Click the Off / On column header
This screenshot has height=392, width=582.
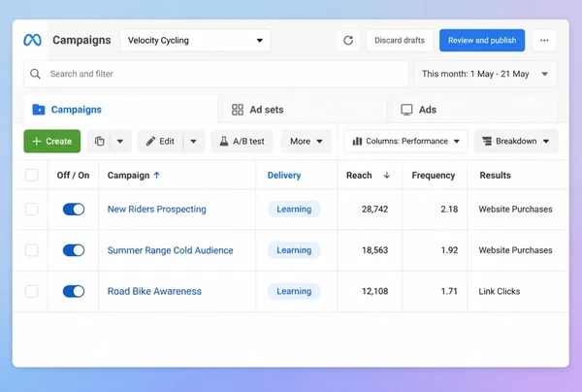coord(73,176)
